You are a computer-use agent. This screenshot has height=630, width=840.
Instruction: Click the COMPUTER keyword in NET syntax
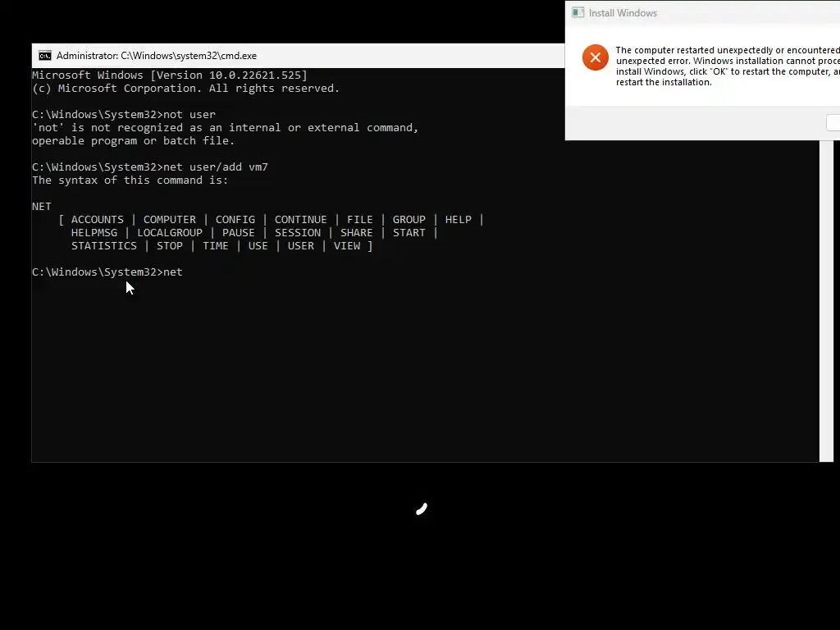169,220
